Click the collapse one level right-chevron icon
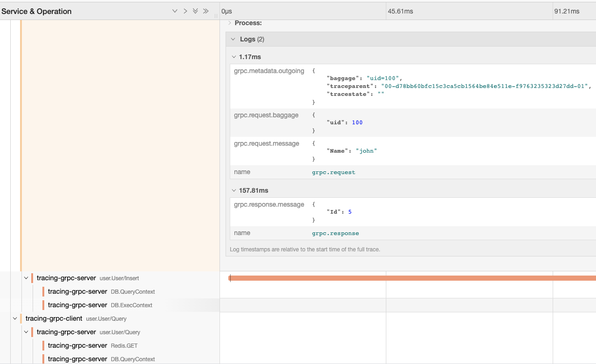596x364 pixels. point(185,11)
